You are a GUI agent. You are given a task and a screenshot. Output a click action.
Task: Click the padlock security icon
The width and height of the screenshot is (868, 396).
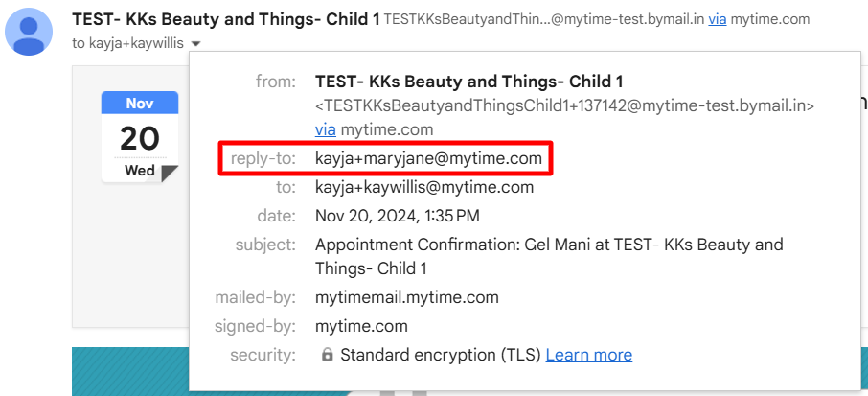click(x=328, y=355)
